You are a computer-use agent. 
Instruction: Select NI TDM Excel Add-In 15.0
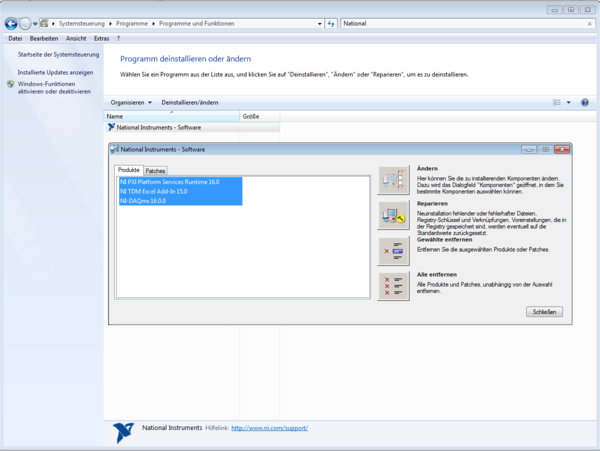point(180,191)
